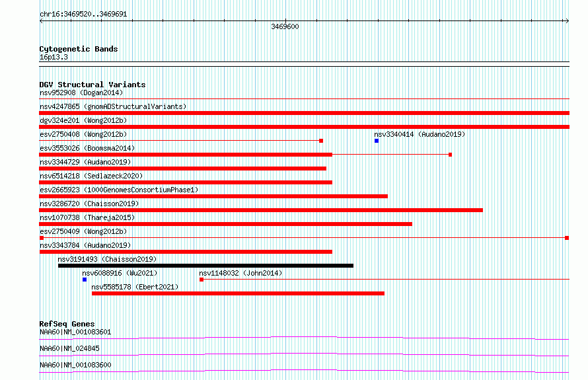
Task: Click the red start square of nsv1148032
Action: point(202,280)
